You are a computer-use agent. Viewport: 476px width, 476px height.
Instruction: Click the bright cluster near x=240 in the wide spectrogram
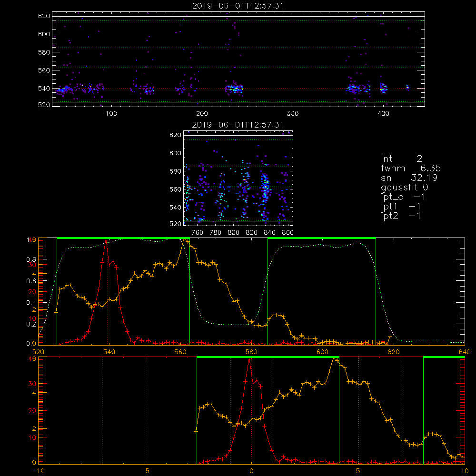coord(234,89)
